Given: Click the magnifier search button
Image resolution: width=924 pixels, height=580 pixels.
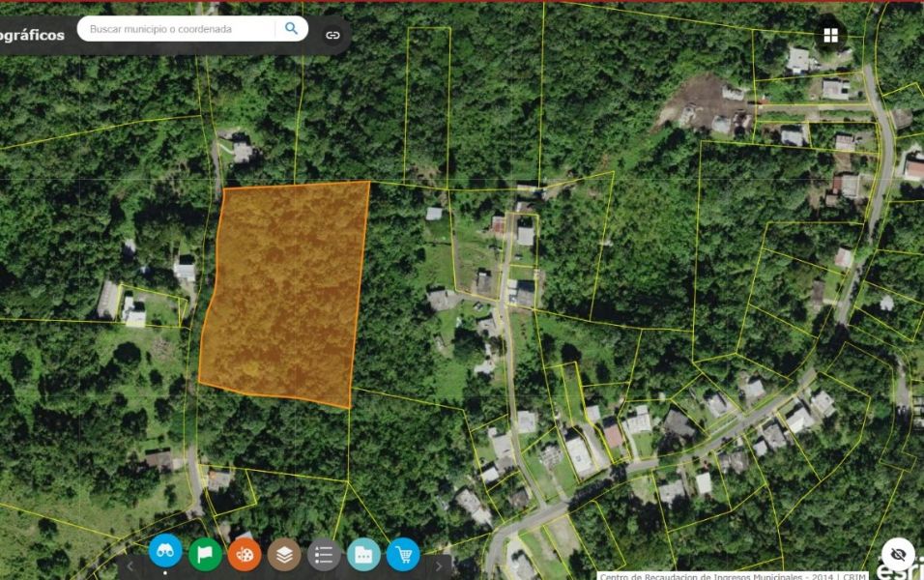Looking at the screenshot, I should (x=291, y=29).
